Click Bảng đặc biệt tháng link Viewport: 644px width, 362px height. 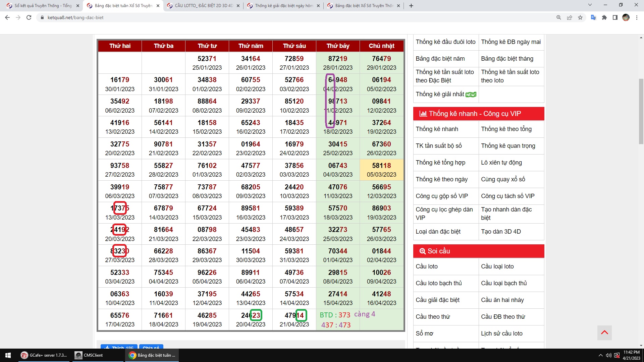(507, 59)
